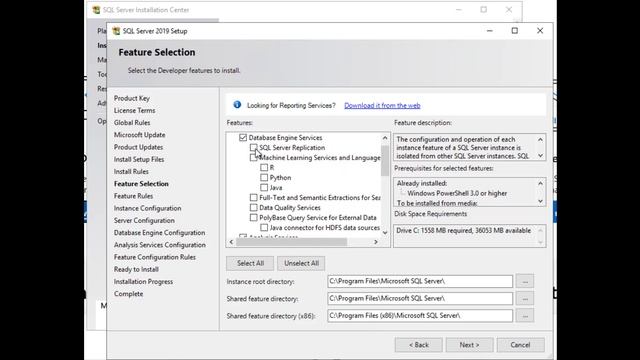The image size is (640, 360).
Task: Select Instance Configuration step in sidebar
Action: [147, 208]
